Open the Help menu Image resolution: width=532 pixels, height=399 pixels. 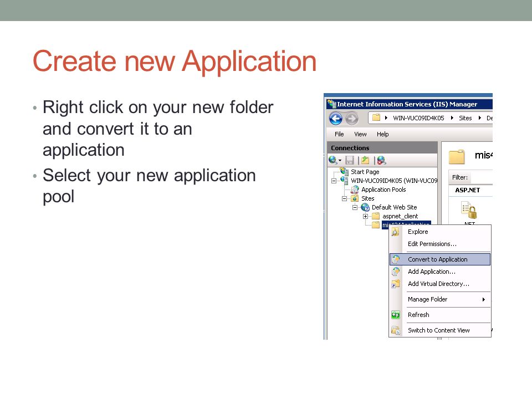tap(383, 134)
